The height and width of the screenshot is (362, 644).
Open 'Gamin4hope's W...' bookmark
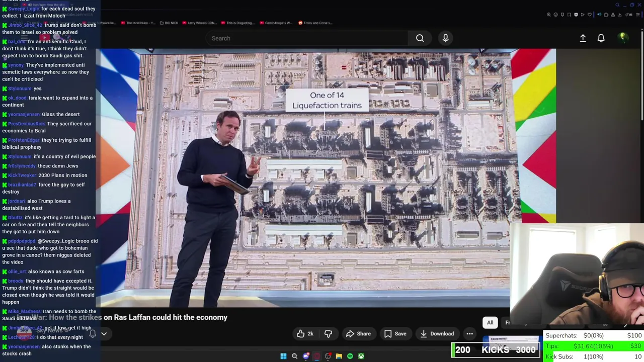pos(276,23)
